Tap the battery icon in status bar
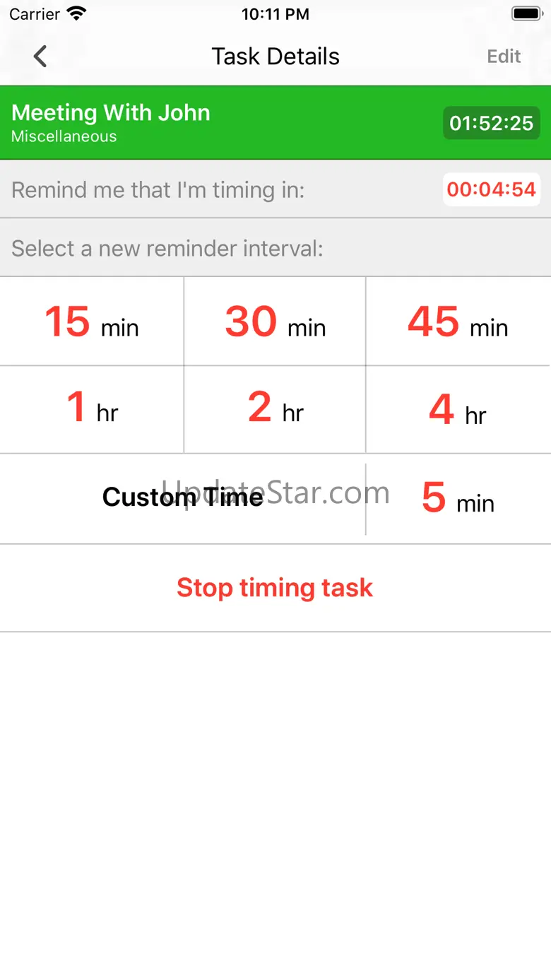Screen dimensions: 551x980 (526, 13)
